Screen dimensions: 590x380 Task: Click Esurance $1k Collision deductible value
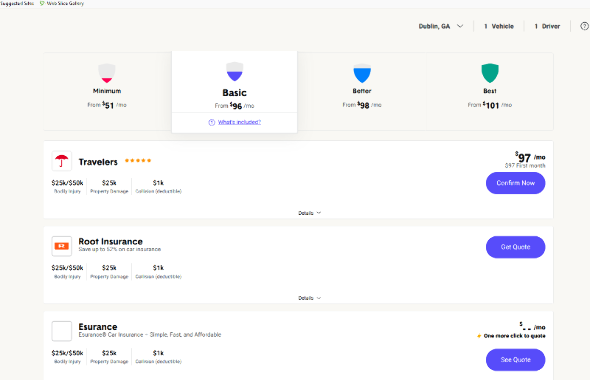158,353
